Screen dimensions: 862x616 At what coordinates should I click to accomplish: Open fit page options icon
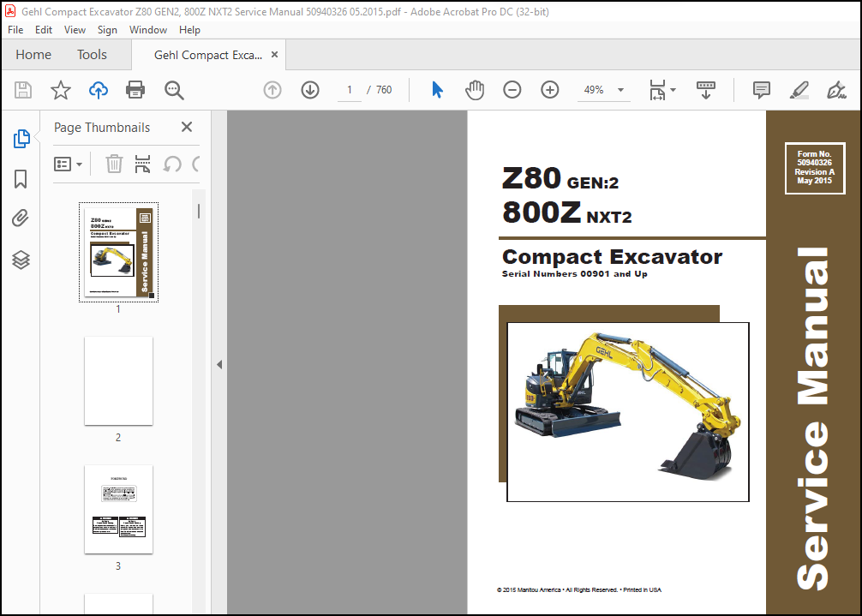pos(661,90)
